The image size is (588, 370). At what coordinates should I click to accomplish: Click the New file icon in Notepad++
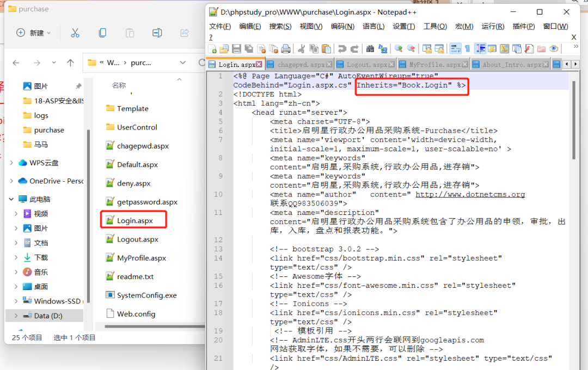tap(212, 49)
